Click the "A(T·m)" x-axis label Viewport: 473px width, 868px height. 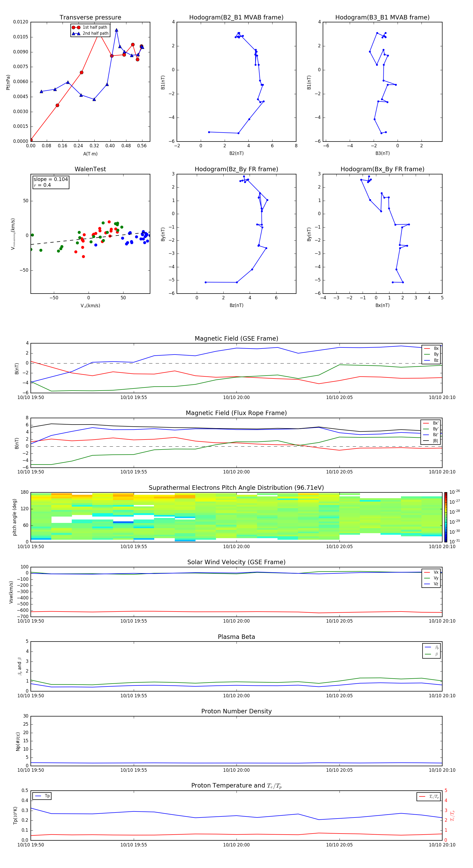pyautogui.click(x=90, y=154)
